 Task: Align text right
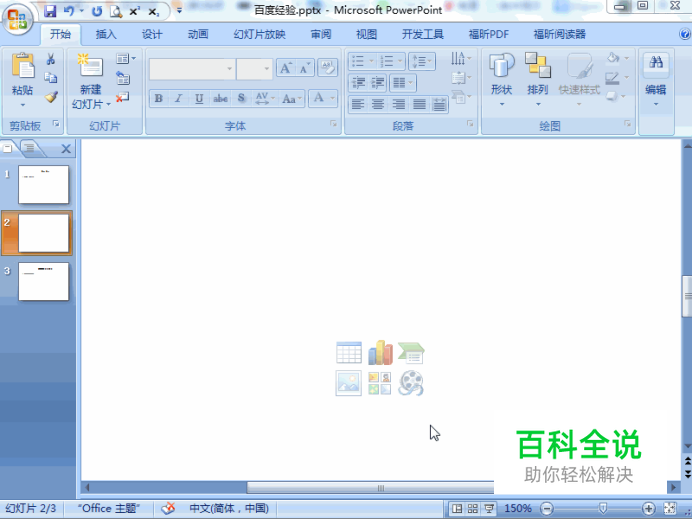coord(399,105)
